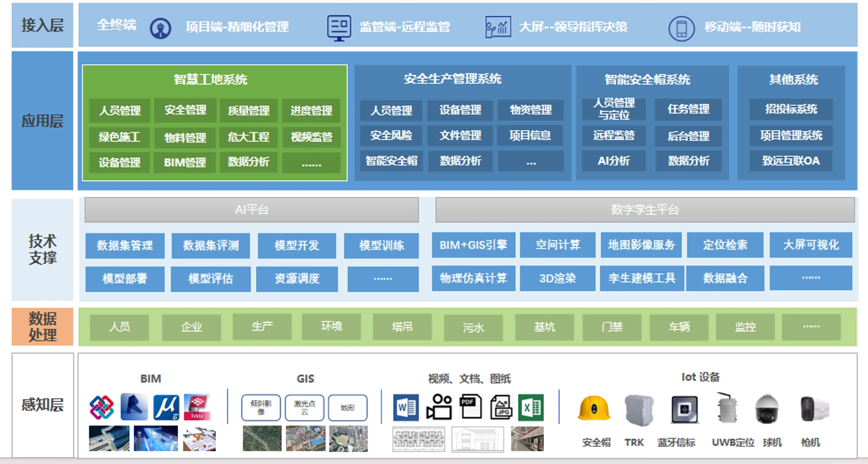Click the 远程监管 box
Viewport: 868px width, 464px height.
click(614, 135)
